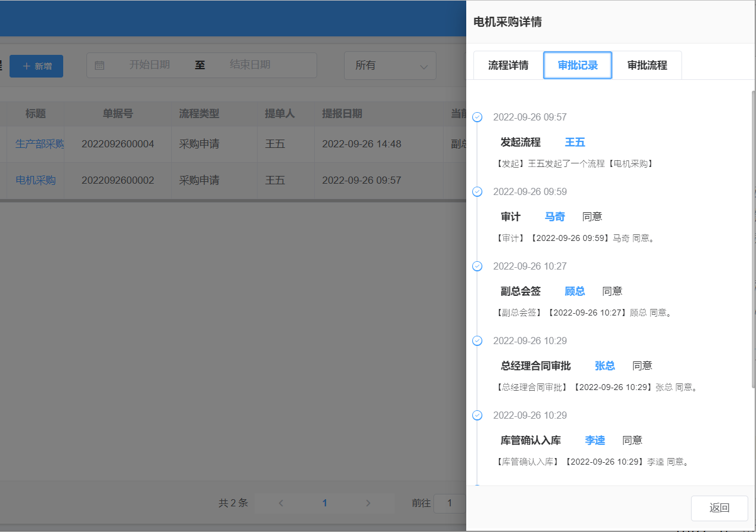Go to next page with right arrow
756x532 pixels.
(368, 503)
